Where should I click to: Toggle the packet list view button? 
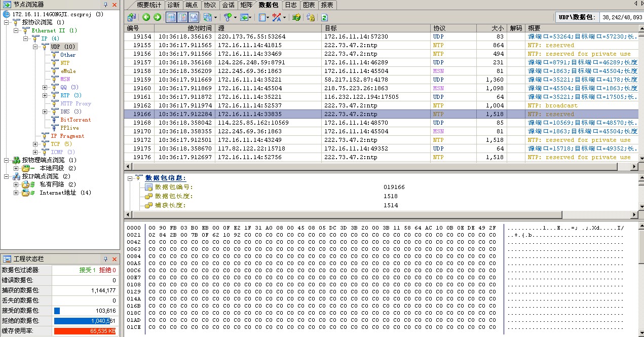tap(171, 17)
